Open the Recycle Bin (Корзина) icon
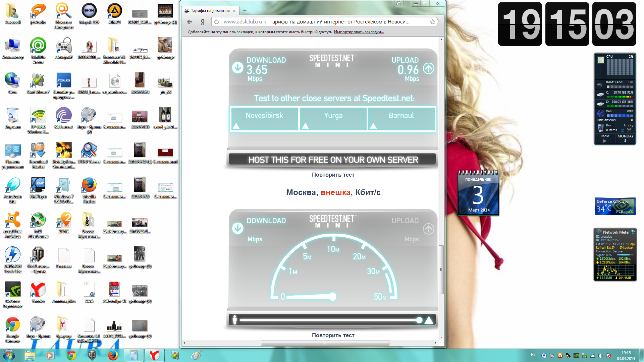Screen dimensions: 644x362 [12, 118]
